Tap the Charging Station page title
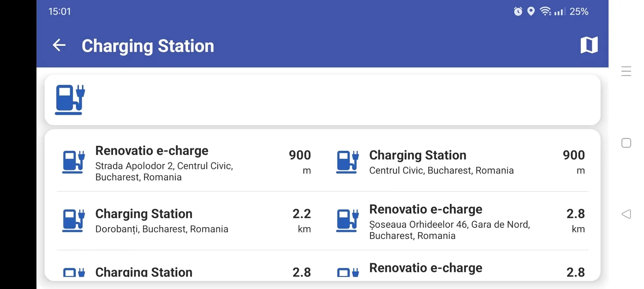 point(148,45)
